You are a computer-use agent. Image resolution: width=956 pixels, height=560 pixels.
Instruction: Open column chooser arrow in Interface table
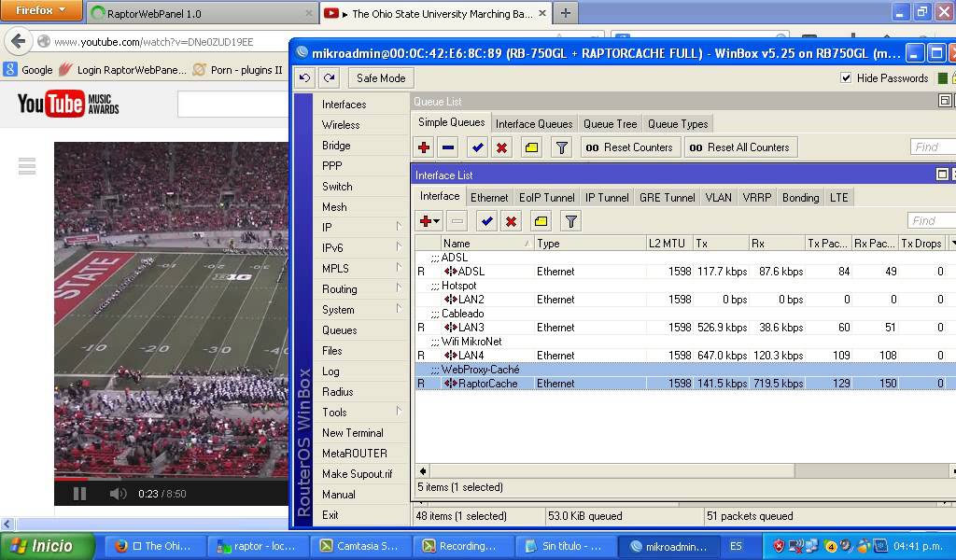pyautogui.click(x=952, y=244)
